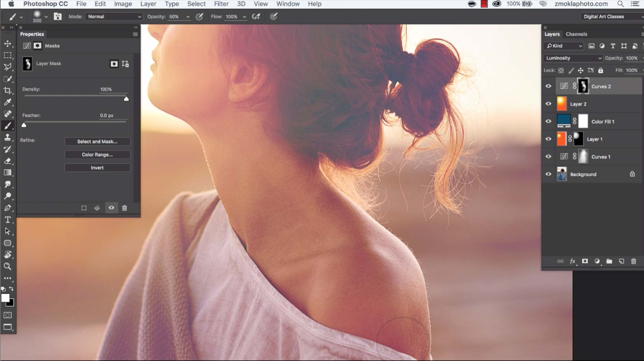644x361 pixels.
Task: Select the Hand tool
Action: tap(8, 254)
